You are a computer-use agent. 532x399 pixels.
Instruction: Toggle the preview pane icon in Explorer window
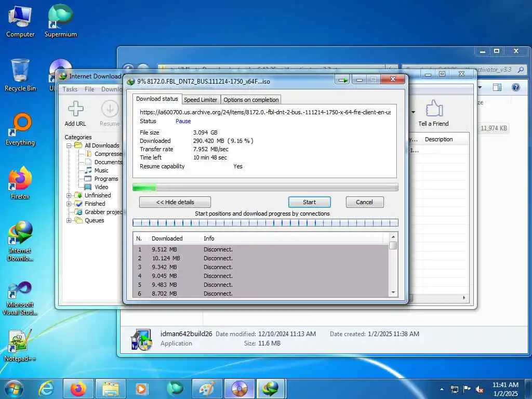[x=497, y=87]
